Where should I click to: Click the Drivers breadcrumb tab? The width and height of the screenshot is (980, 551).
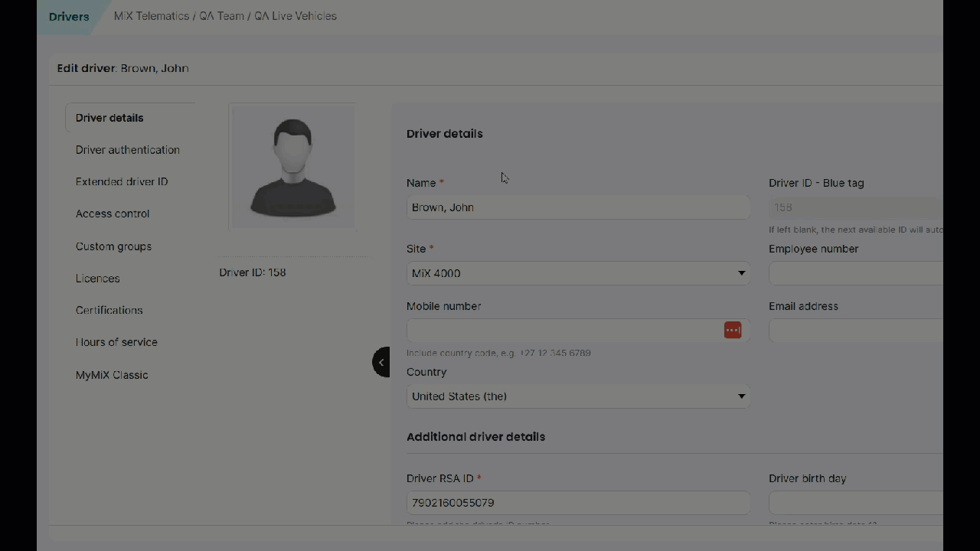[69, 17]
